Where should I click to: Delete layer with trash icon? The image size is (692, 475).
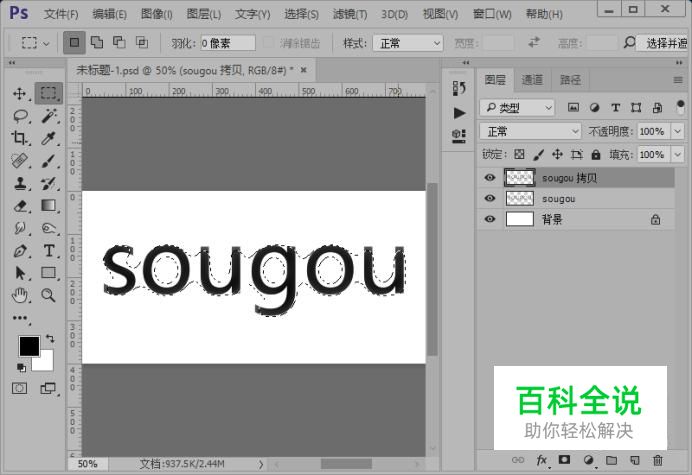click(658, 460)
